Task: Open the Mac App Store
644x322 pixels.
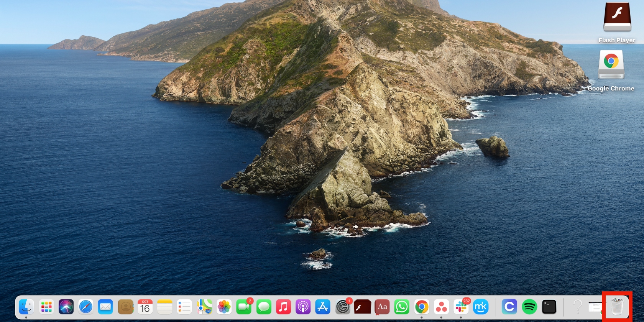Action: [323, 307]
